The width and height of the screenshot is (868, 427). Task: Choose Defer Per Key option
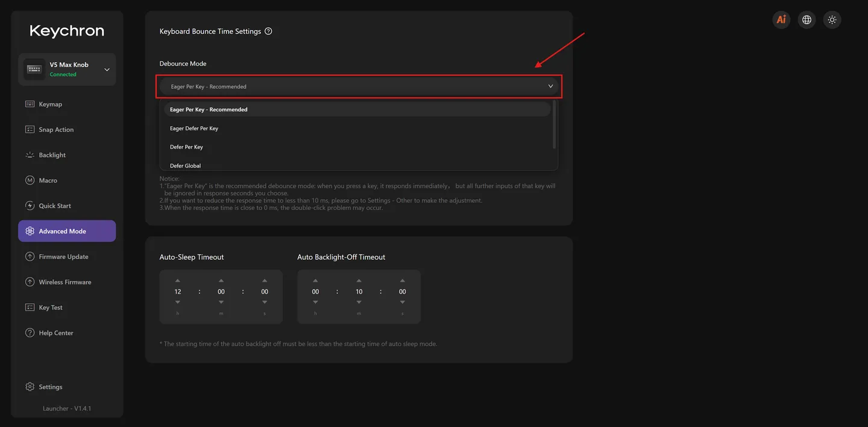(x=357, y=147)
